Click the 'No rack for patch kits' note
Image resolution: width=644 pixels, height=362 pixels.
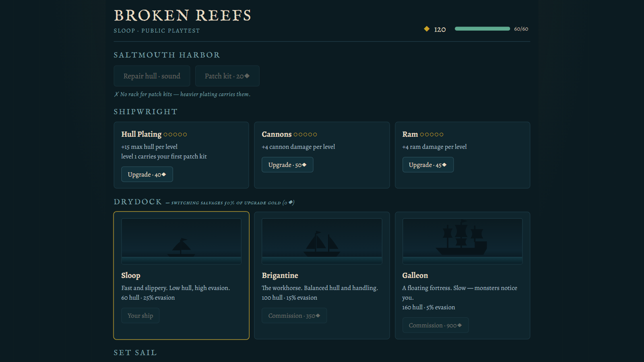coord(182,94)
